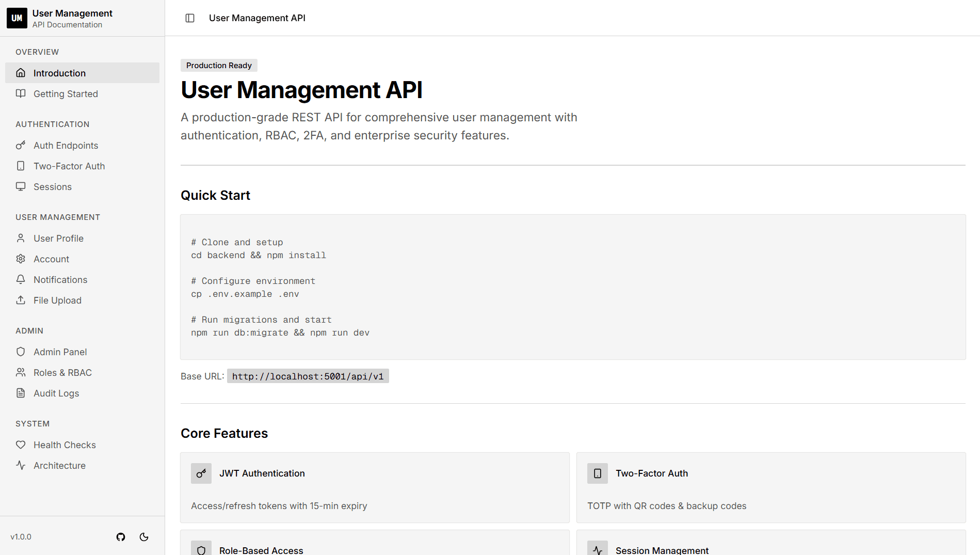Open the Roles & RBAC page
The height and width of the screenshot is (555, 980).
click(62, 372)
